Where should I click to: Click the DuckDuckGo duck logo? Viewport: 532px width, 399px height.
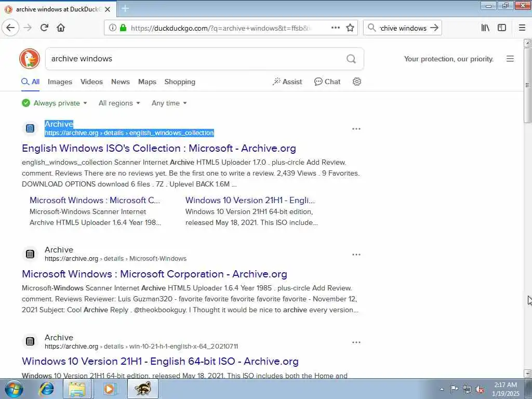tap(30, 59)
